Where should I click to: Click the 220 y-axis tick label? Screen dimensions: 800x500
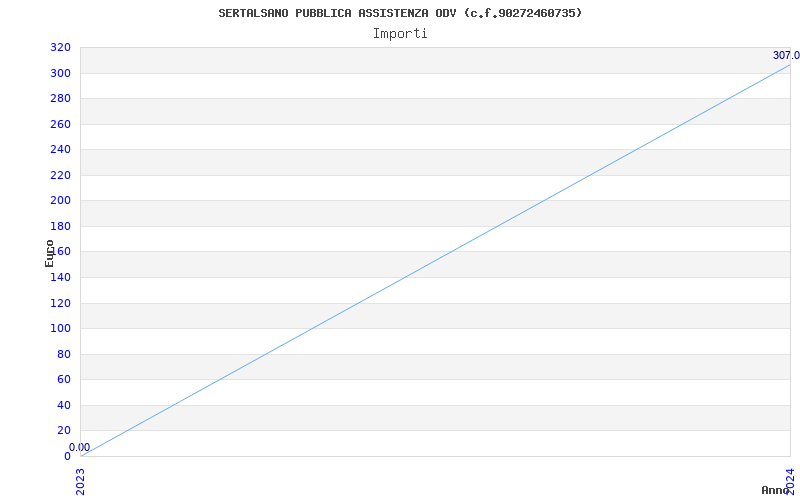click(60, 175)
